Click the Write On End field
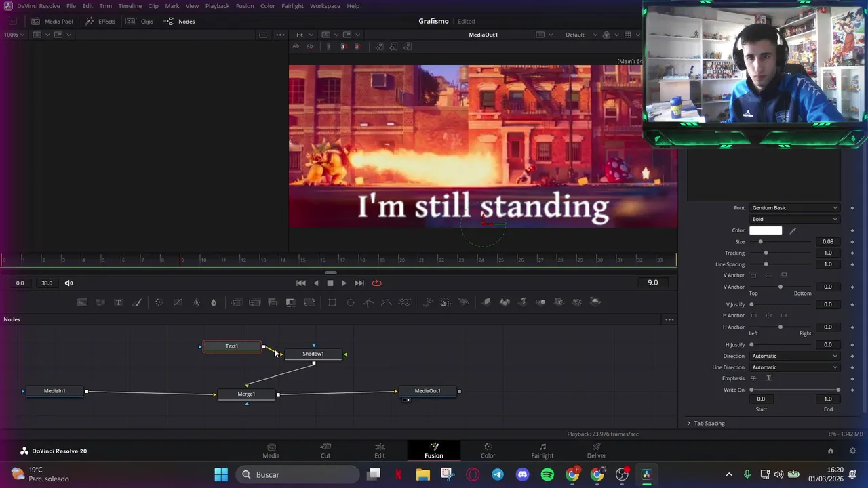 click(828, 399)
